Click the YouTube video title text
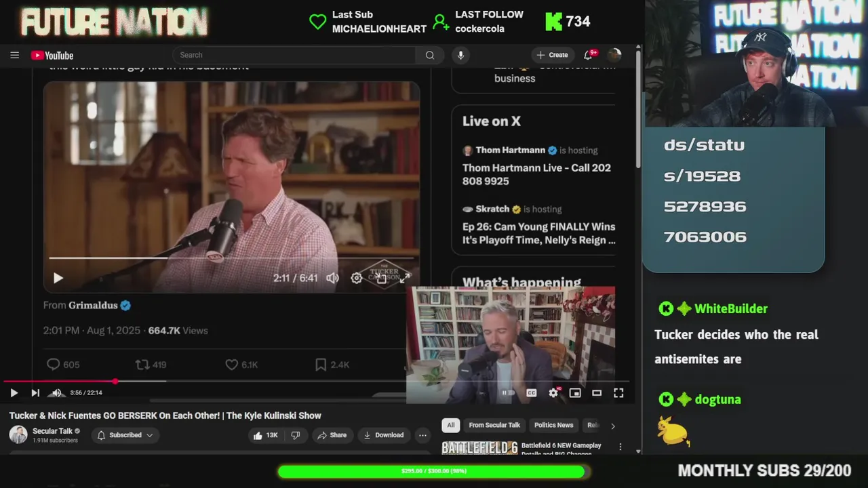The image size is (868, 488). tap(165, 415)
